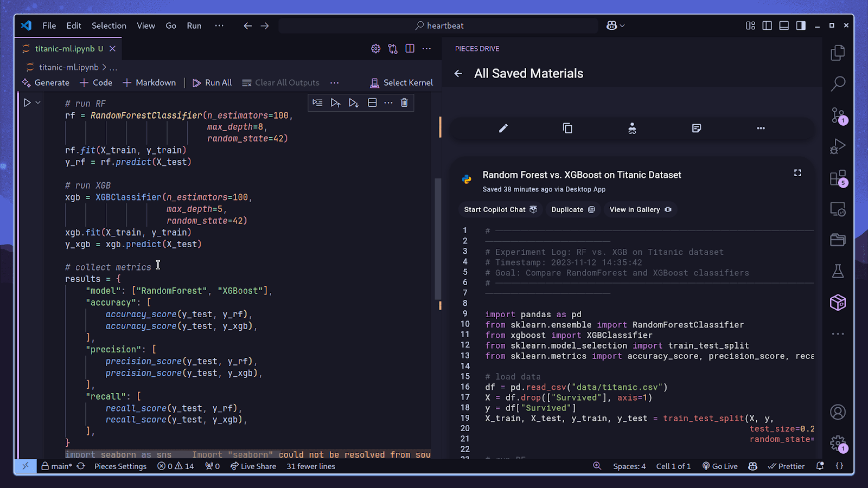Open the Run menu
868x488 pixels.
click(194, 25)
